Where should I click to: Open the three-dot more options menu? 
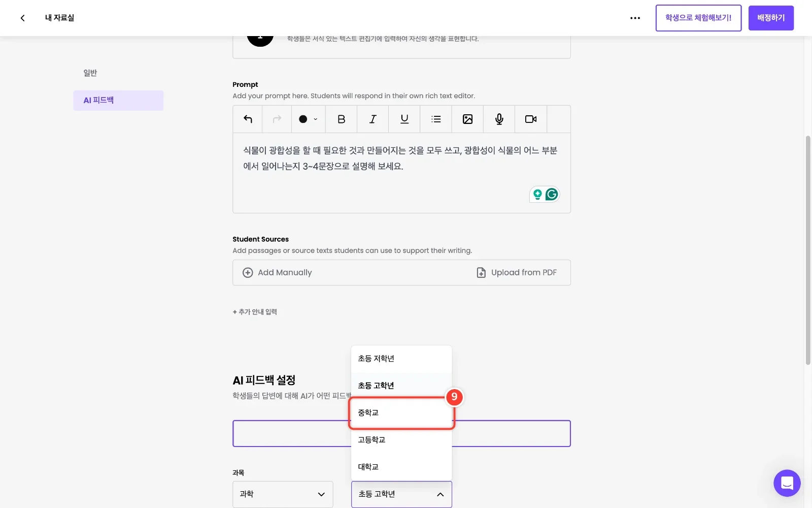[635, 18]
